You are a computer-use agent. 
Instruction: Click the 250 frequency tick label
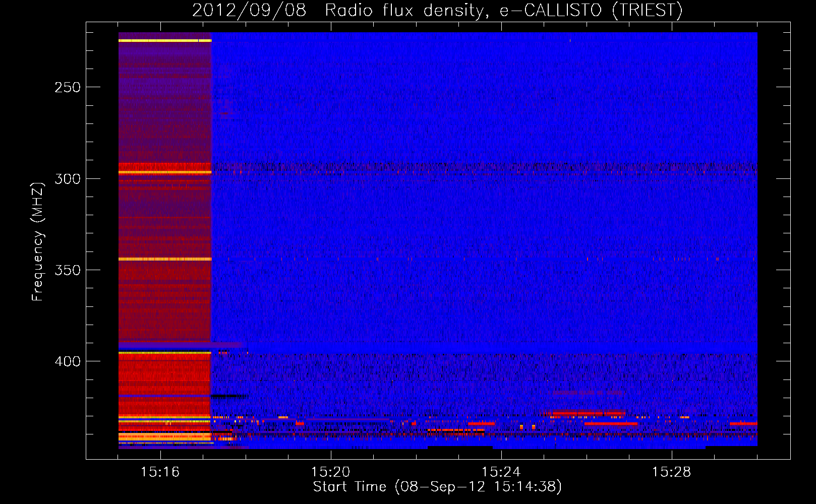click(68, 87)
